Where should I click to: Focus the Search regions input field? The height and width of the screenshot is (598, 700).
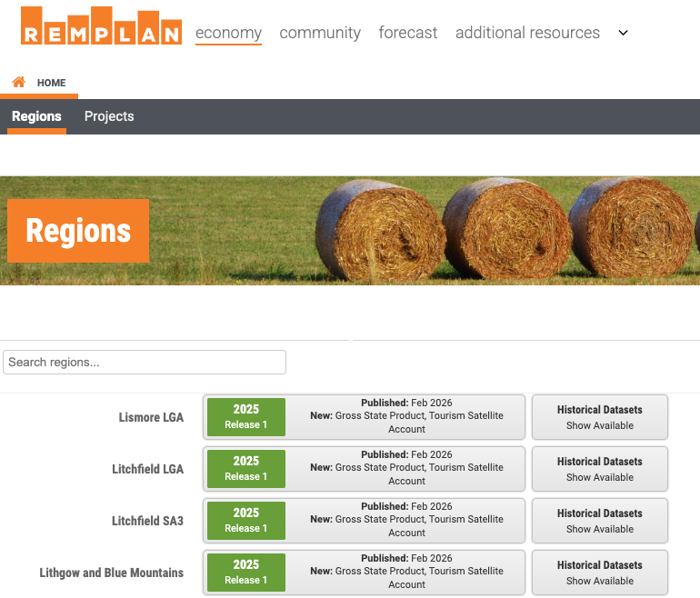pos(145,362)
